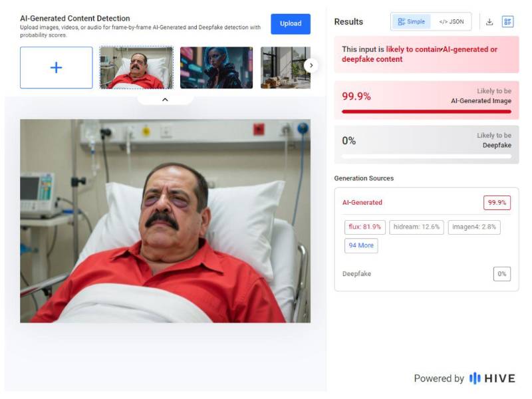The height and width of the screenshot is (399, 532).
Task: Click the plus tile to add media
Action: point(57,68)
